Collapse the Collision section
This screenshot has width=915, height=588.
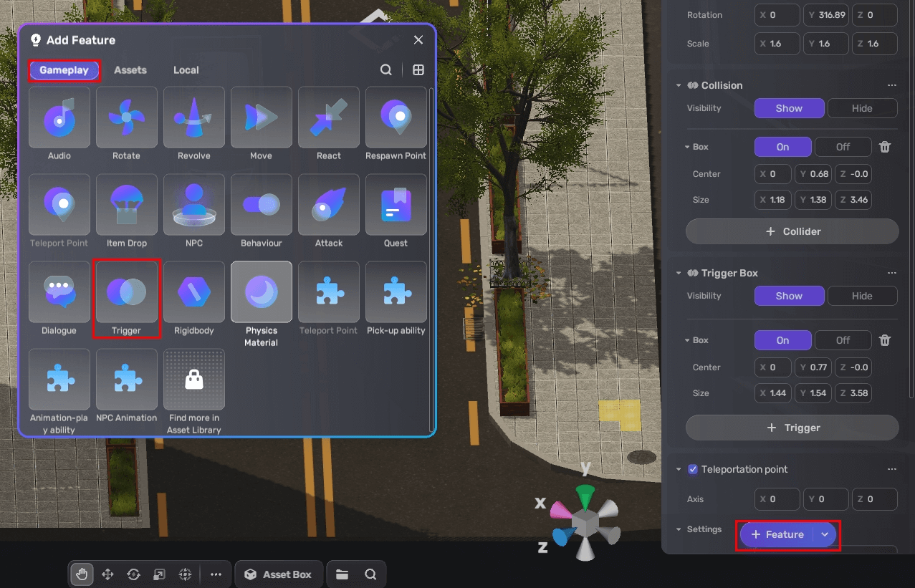click(x=679, y=85)
